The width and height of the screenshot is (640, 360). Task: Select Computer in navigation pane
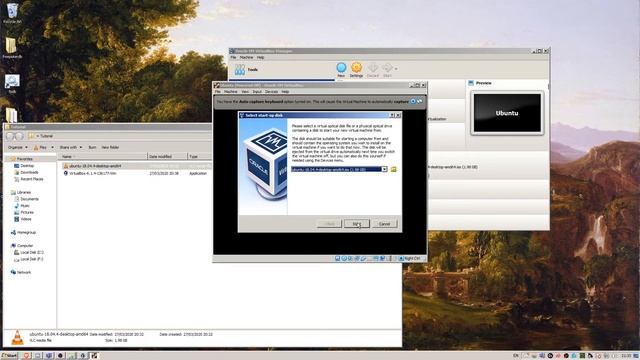pyautogui.click(x=25, y=246)
